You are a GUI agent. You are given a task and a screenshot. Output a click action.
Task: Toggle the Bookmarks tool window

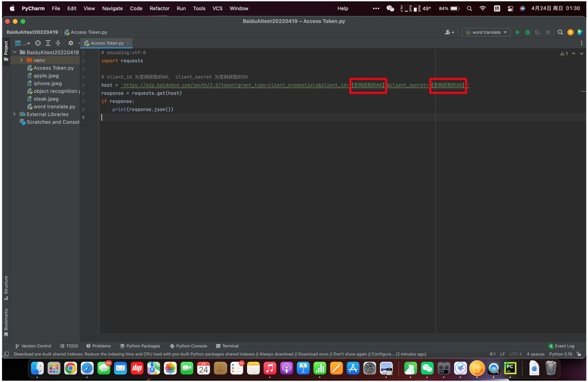pos(6,322)
